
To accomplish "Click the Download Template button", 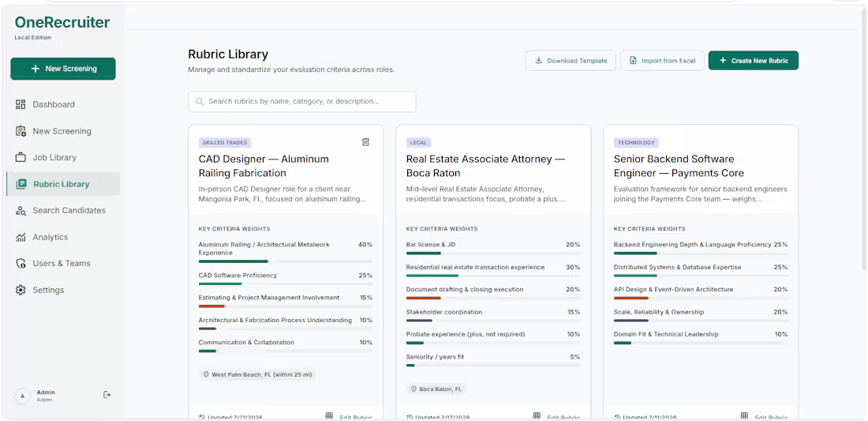I will tap(571, 61).
